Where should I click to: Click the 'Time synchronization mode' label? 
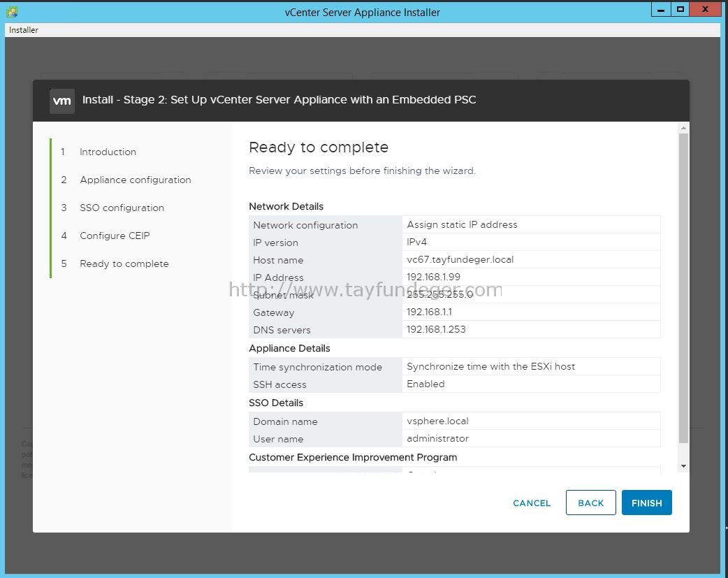(x=318, y=367)
